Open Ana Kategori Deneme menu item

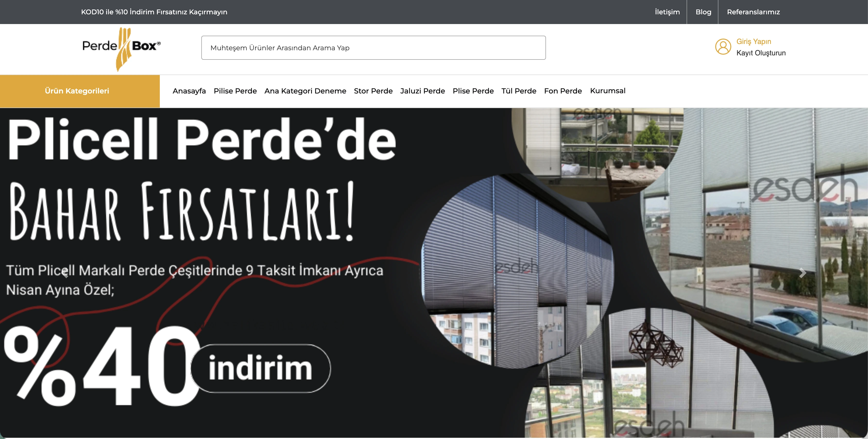305,91
